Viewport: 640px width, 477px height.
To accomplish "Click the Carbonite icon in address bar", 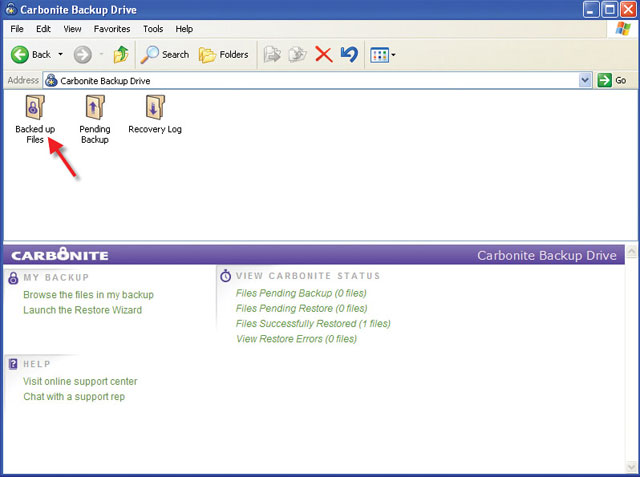I will pyautogui.click(x=51, y=81).
